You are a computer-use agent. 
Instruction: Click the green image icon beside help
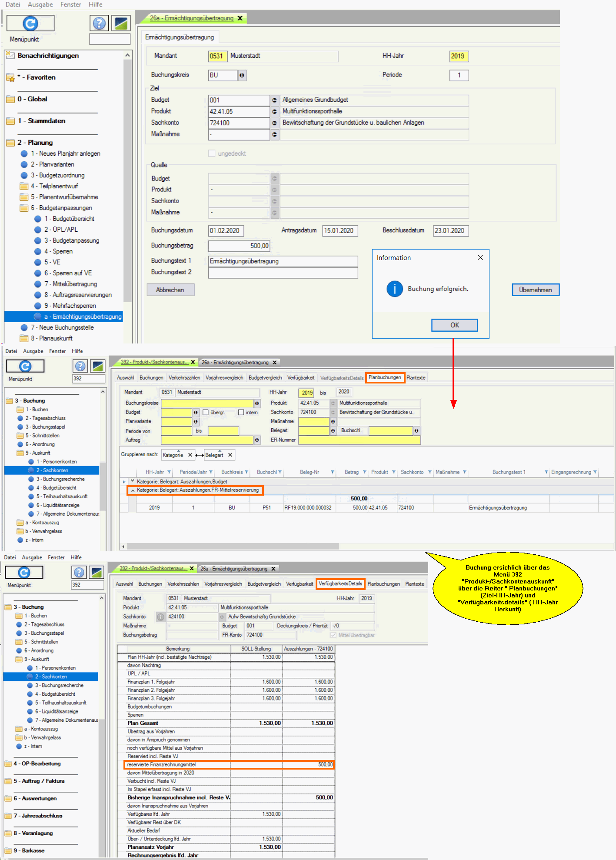click(x=121, y=23)
